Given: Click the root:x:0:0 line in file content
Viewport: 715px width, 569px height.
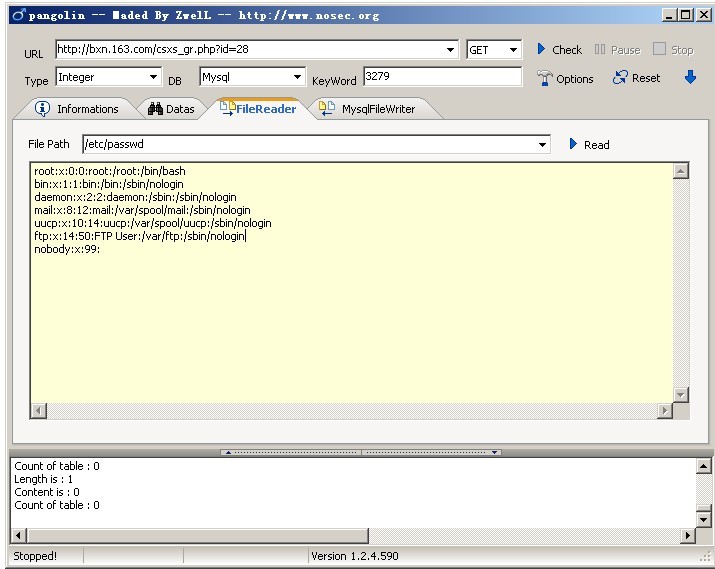Looking at the screenshot, I should (x=110, y=171).
